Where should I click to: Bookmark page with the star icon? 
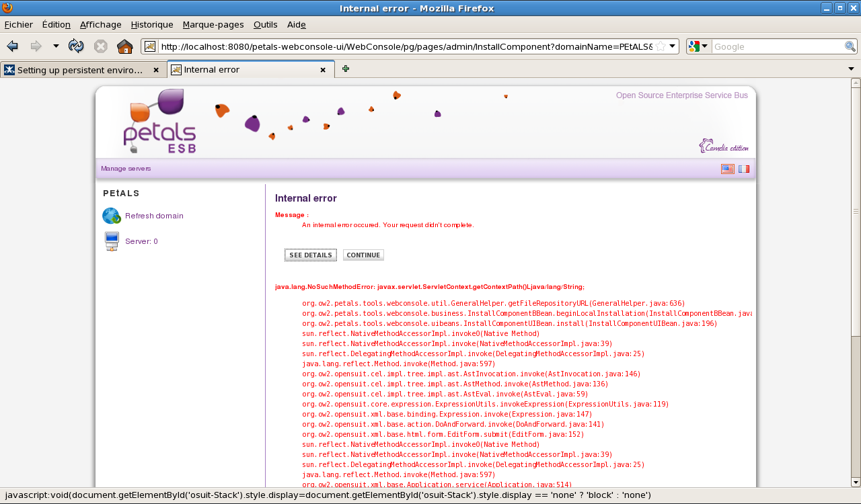pos(661,46)
